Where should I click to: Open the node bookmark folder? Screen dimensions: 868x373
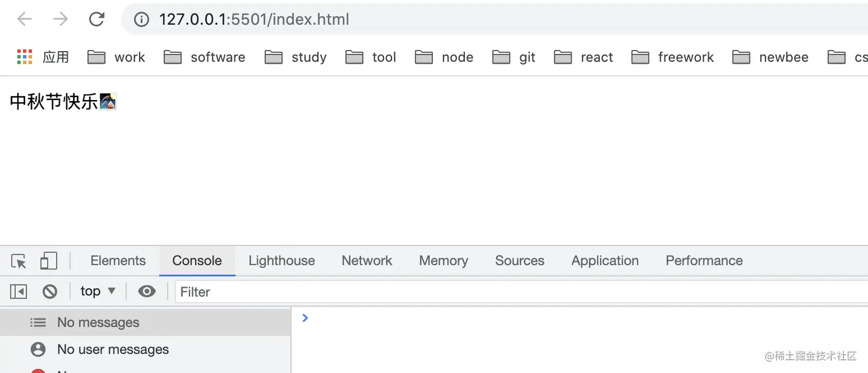[444, 57]
